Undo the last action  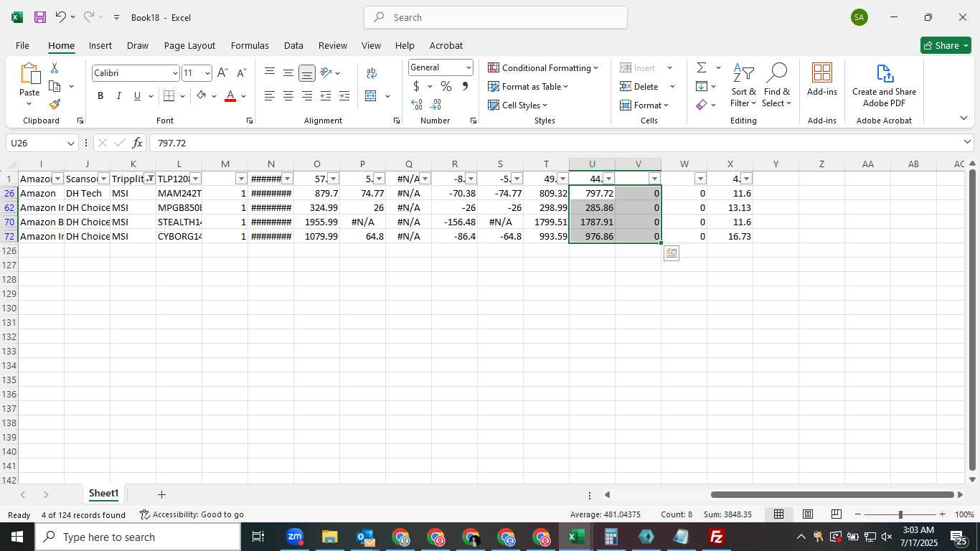click(61, 17)
